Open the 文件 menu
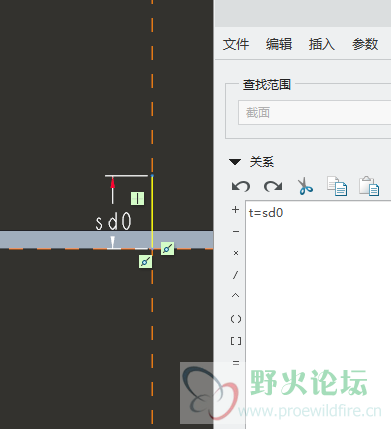The image size is (391, 429). click(236, 44)
